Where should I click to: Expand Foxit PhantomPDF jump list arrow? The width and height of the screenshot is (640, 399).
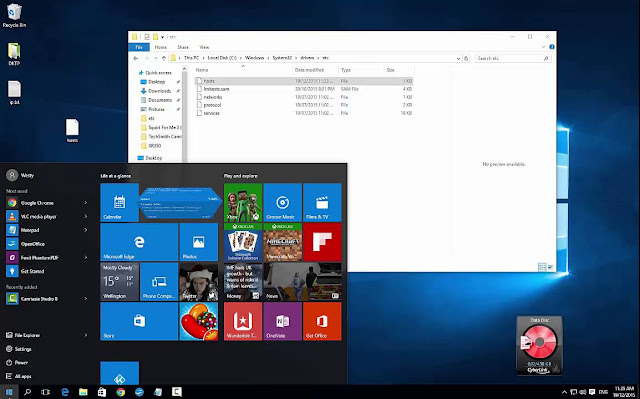point(86,258)
